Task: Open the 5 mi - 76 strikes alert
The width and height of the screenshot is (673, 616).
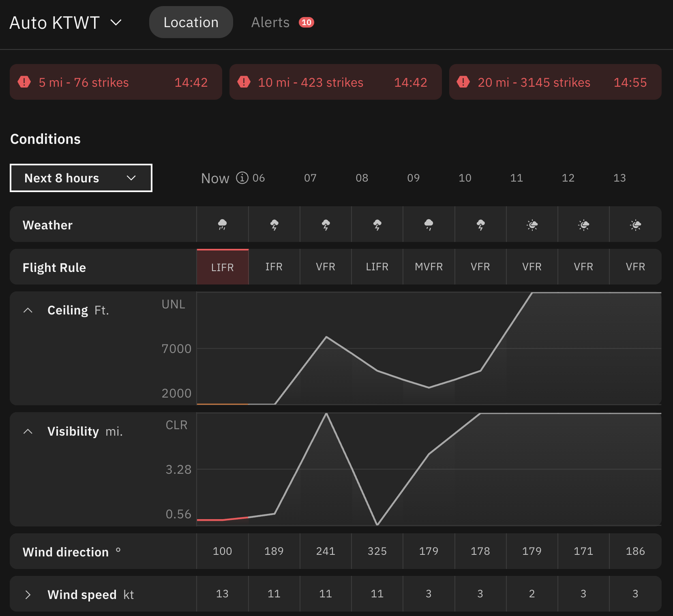Action: [116, 82]
